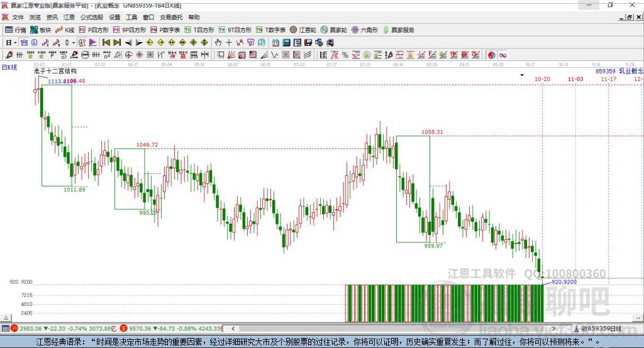Image resolution: width=644 pixels, height=348 pixels.
Task: Open the 江恩轮 Gann wheel
Action: [x=303, y=30]
